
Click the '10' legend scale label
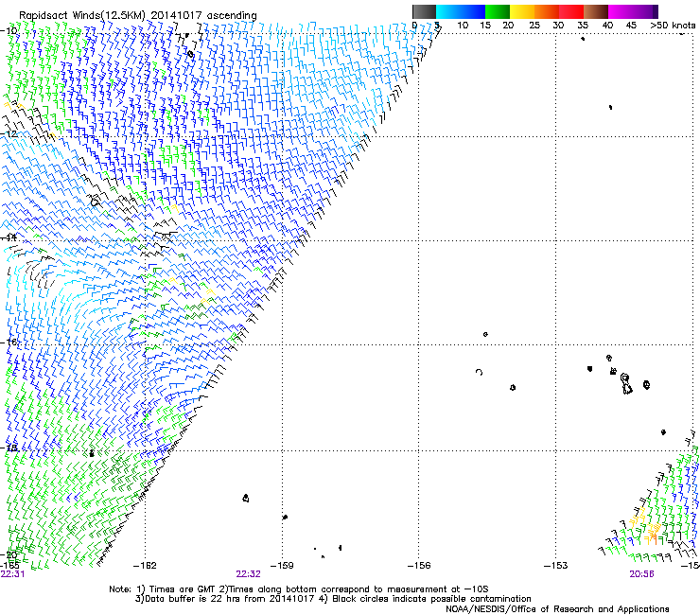(x=463, y=26)
